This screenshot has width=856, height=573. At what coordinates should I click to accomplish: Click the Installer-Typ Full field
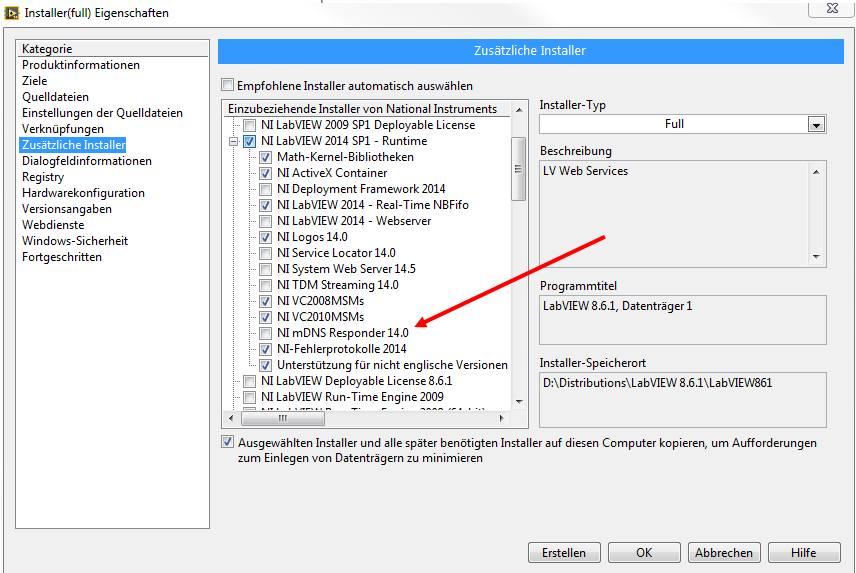tap(674, 124)
